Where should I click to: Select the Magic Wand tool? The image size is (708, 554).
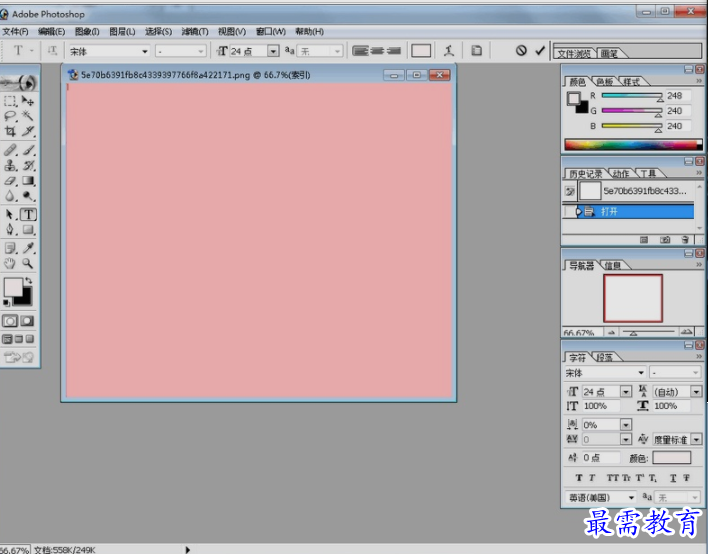coord(28,116)
